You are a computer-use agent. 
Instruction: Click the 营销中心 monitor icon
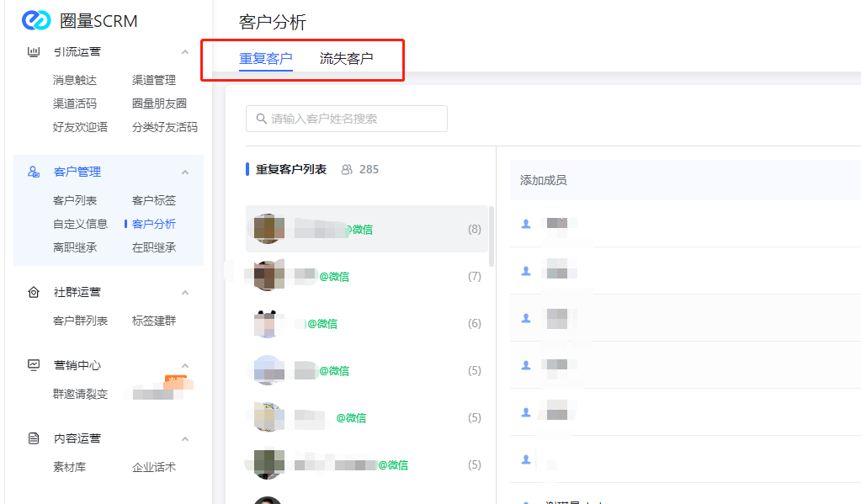(x=34, y=365)
